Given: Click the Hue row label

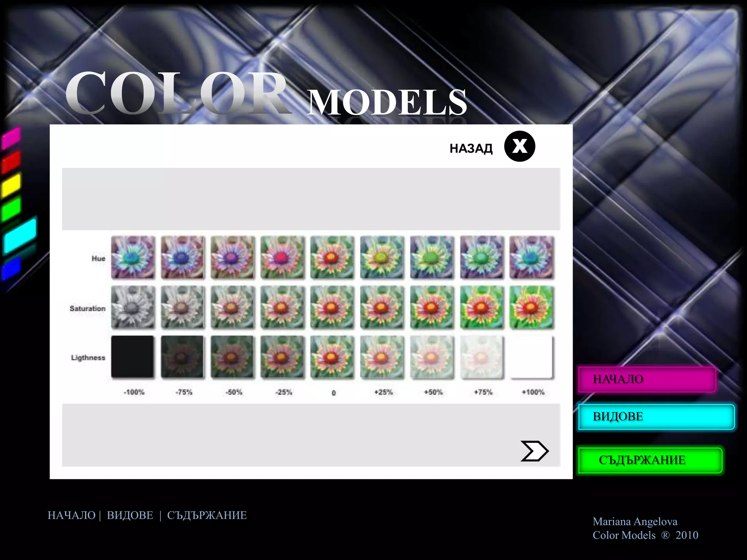Looking at the screenshot, I should click(98, 258).
